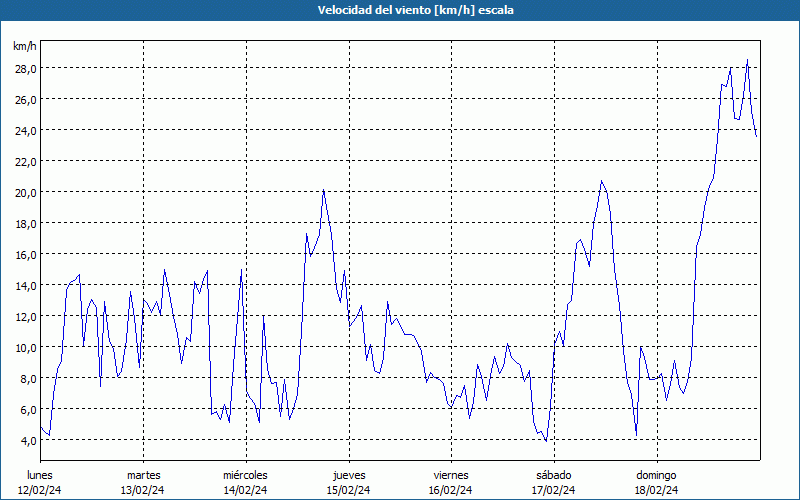This screenshot has height=500, width=800.
Task: Click the 22,0 y-axis value
Action: [x=26, y=162]
